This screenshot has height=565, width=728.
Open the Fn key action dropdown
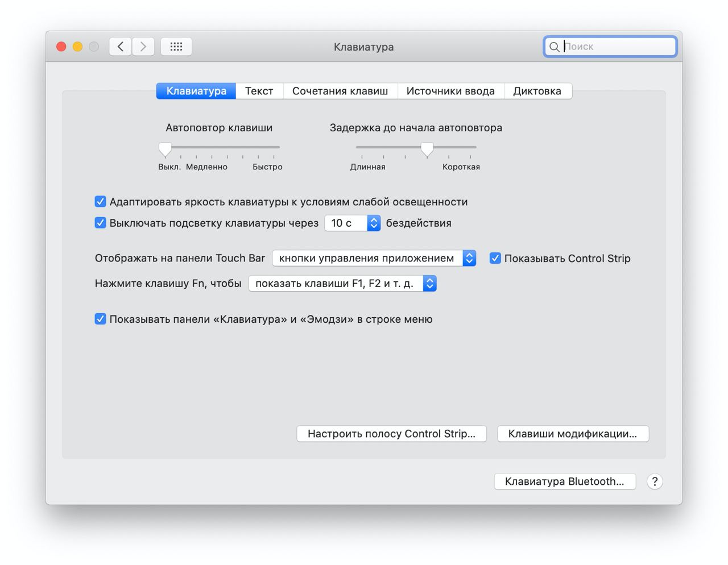(342, 283)
